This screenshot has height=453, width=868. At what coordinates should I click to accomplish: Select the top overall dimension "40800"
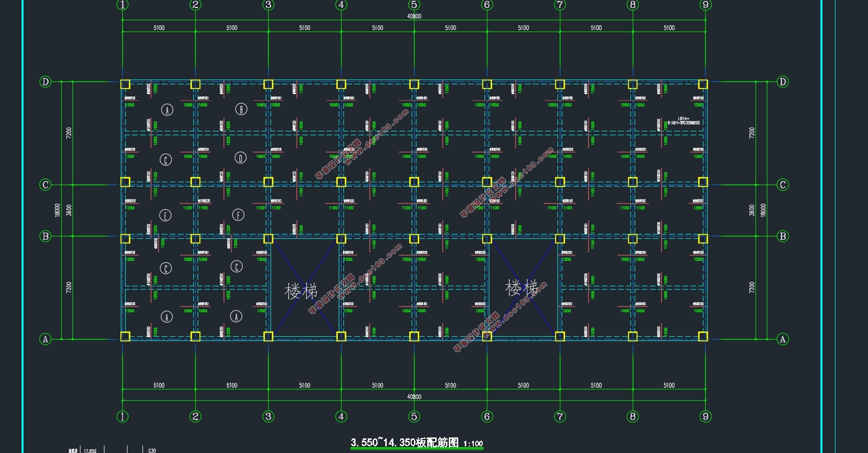(x=414, y=16)
